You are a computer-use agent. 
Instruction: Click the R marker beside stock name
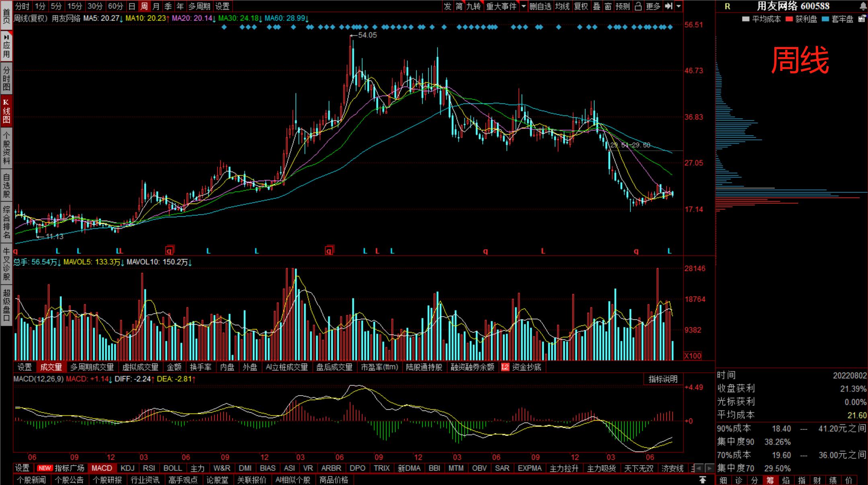pyautogui.click(x=727, y=6)
